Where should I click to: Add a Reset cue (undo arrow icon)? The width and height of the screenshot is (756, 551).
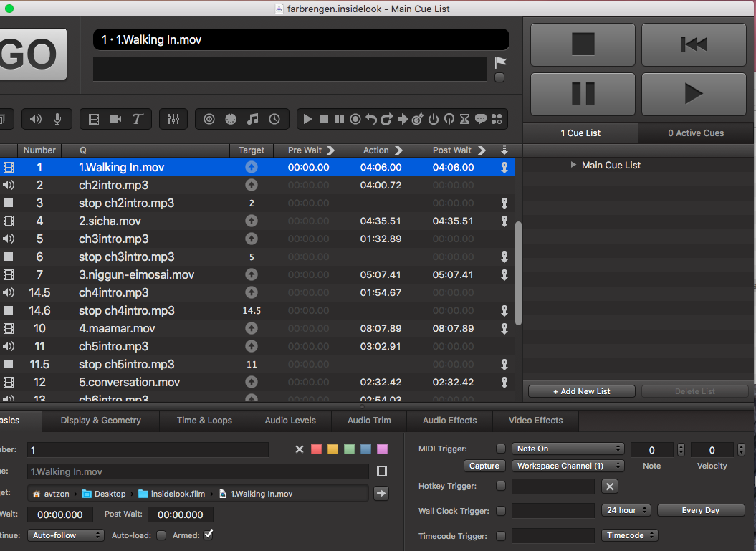coord(370,119)
